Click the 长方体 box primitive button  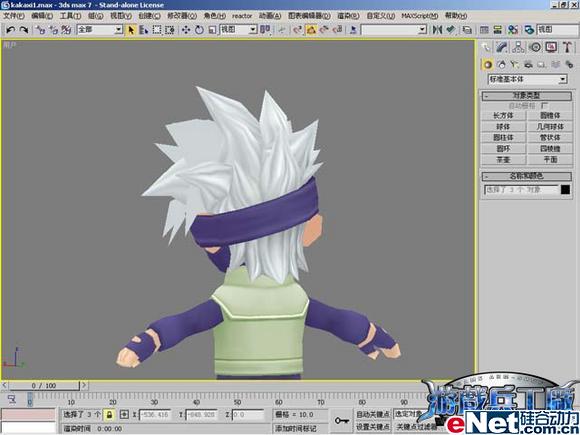(503, 115)
